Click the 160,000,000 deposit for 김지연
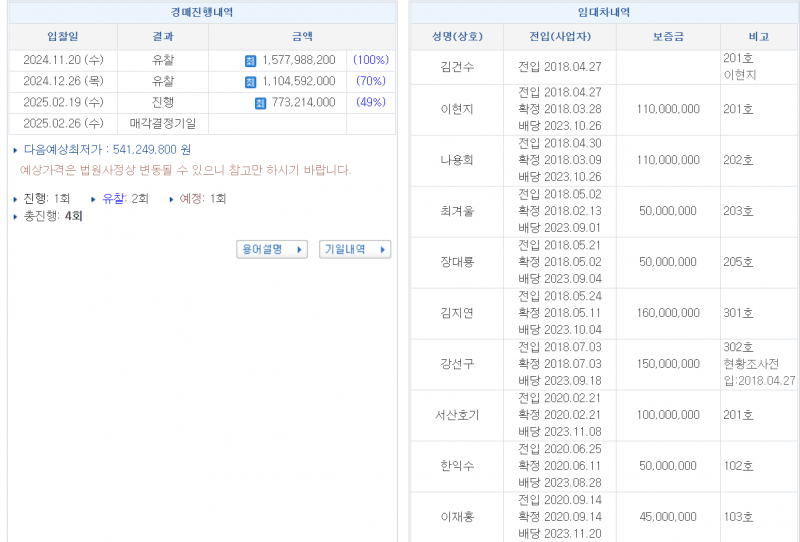 point(665,313)
